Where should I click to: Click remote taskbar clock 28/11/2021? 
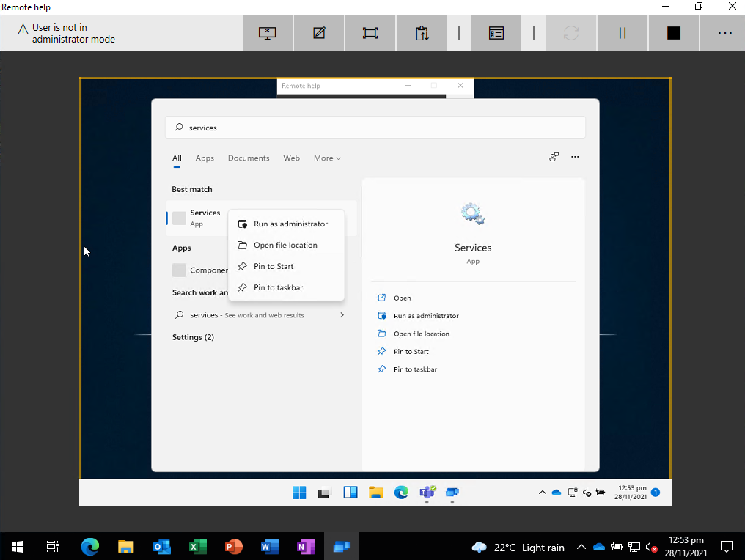[x=631, y=493]
